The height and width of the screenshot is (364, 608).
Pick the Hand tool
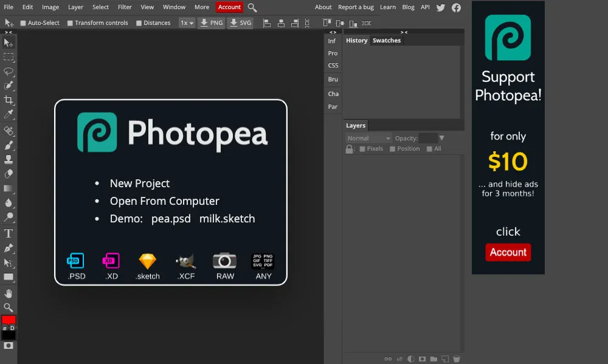[x=9, y=294]
